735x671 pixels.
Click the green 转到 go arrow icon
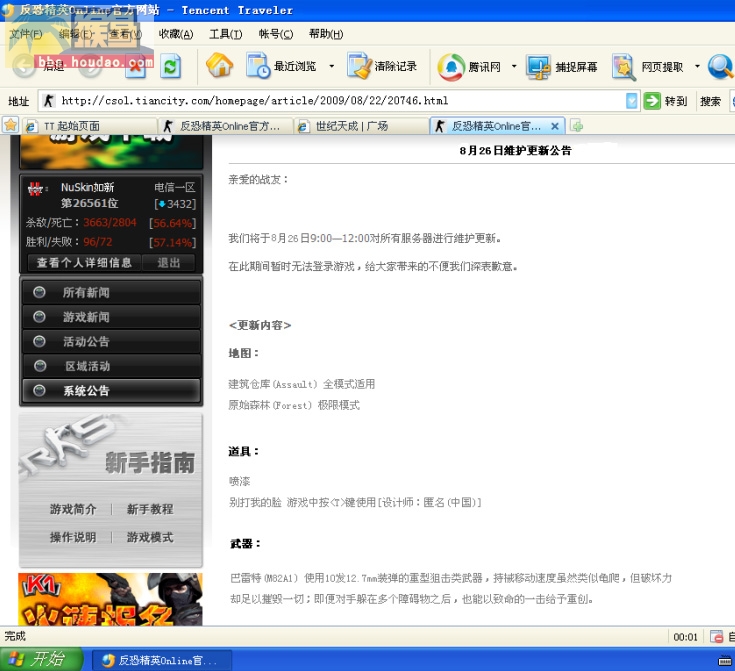(652, 101)
